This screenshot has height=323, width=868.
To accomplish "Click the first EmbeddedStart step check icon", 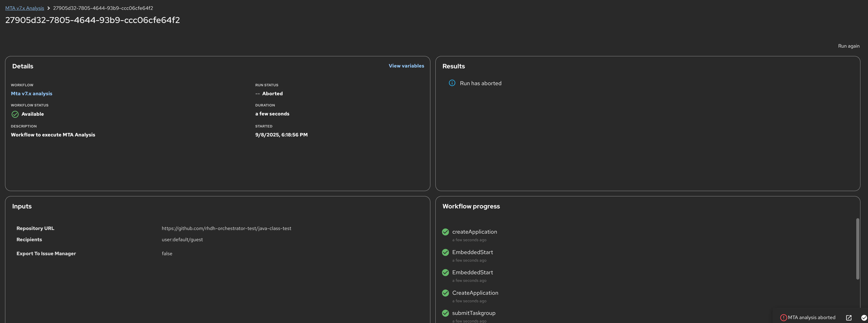I will 445,252.
